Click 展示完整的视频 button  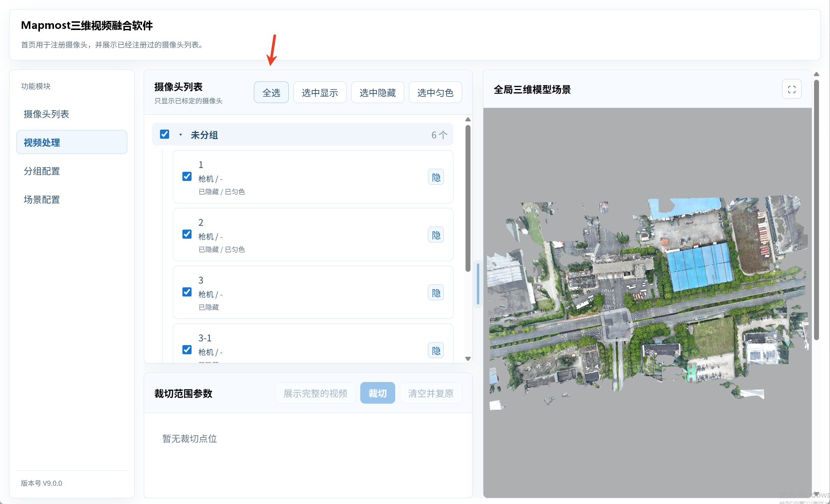[x=315, y=393]
